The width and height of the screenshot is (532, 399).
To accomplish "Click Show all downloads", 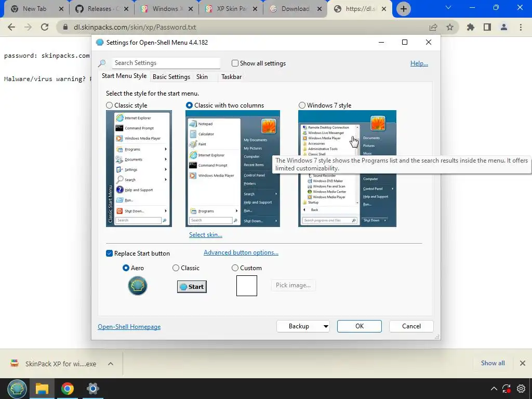I will click(x=493, y=363).
